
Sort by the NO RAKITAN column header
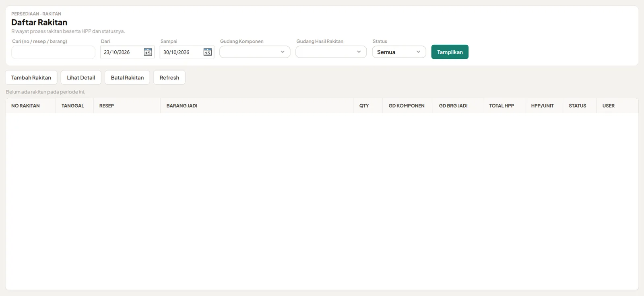[30, 106]
